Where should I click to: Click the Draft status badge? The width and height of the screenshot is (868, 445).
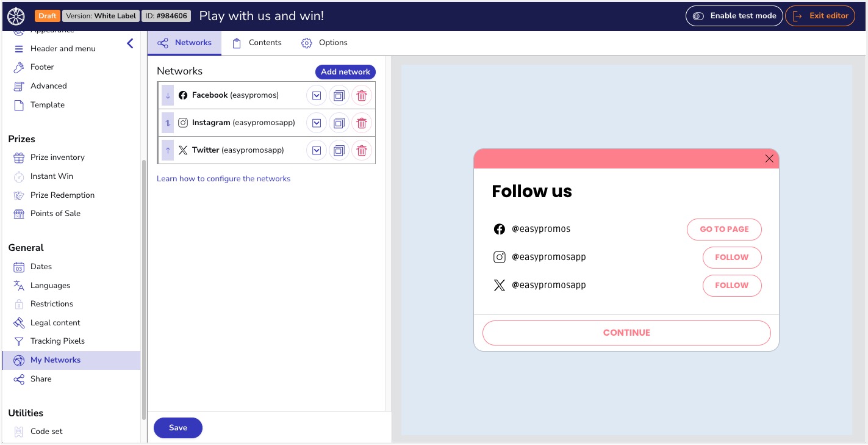click(x=48, y=16)
